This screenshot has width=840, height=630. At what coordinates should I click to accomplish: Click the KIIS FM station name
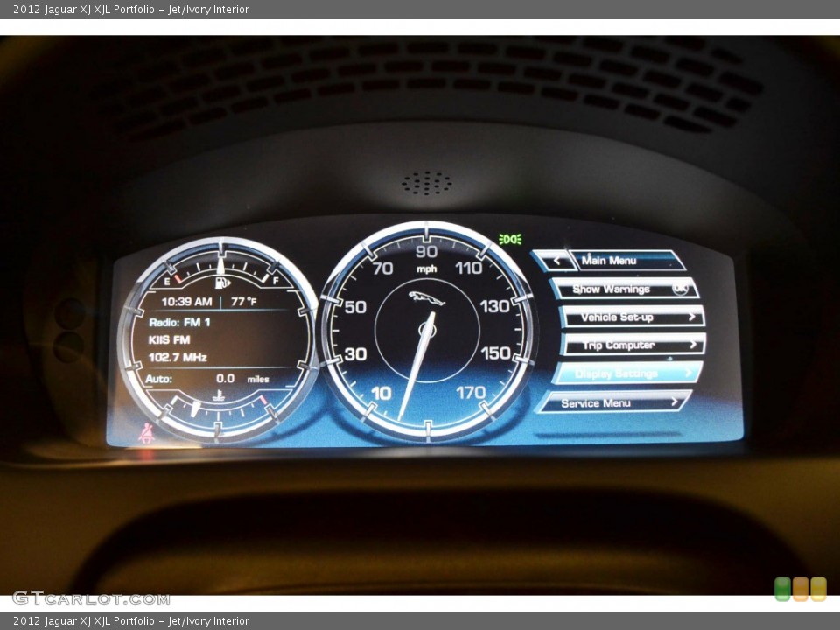pyautogui.click(x=169, y=339)
